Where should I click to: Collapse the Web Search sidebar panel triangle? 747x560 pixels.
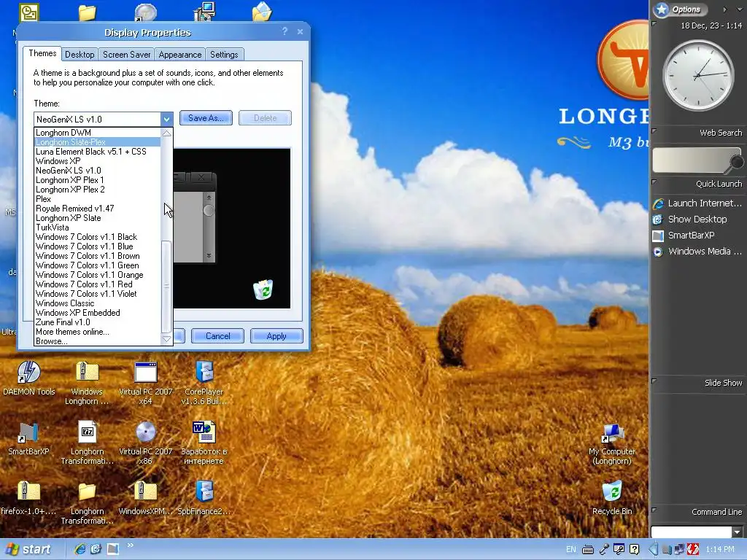tap(654, 131)
